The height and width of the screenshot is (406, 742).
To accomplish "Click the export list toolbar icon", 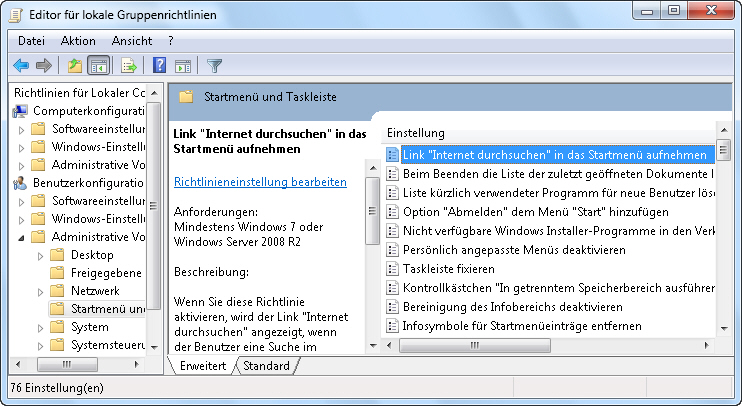I will tap(128, 66).
